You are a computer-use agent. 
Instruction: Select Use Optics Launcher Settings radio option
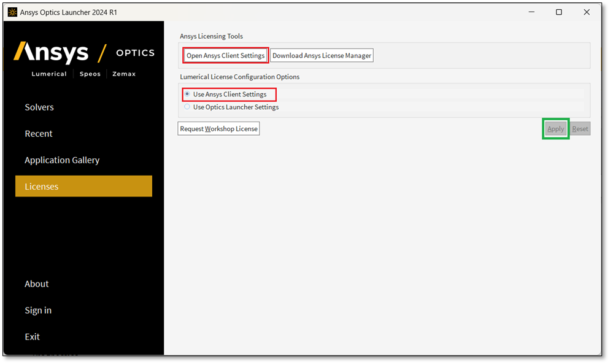(x=231, y=107)
